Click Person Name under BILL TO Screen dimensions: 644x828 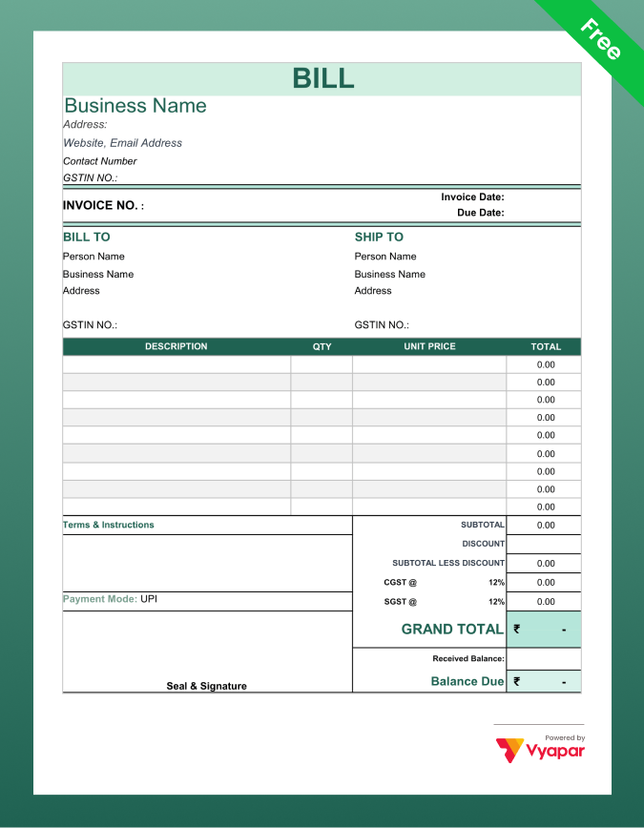coord(94,256)
